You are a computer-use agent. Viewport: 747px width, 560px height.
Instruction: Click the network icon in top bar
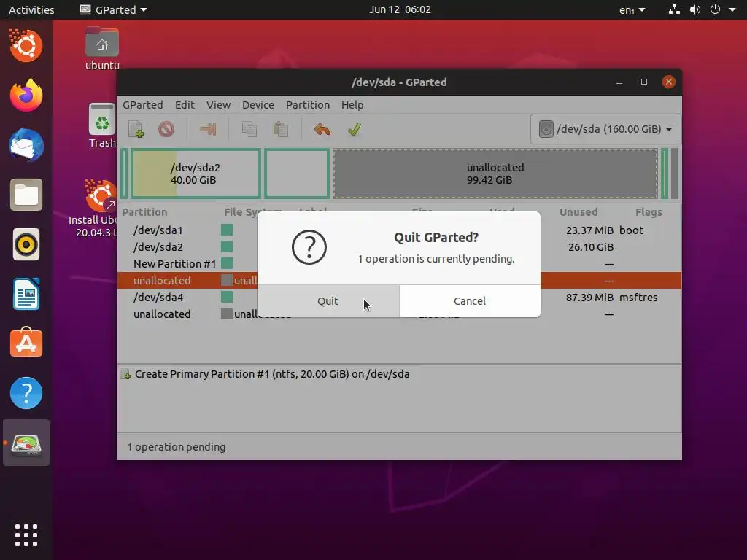(674, 9)
